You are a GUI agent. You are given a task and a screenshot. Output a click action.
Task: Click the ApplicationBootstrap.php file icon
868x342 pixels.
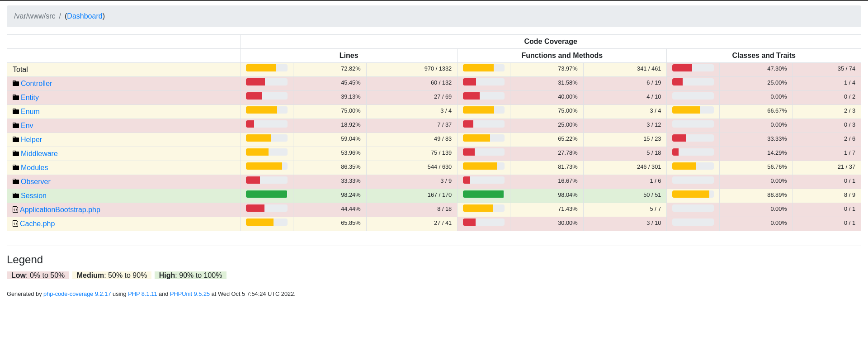tap(15, 209)
